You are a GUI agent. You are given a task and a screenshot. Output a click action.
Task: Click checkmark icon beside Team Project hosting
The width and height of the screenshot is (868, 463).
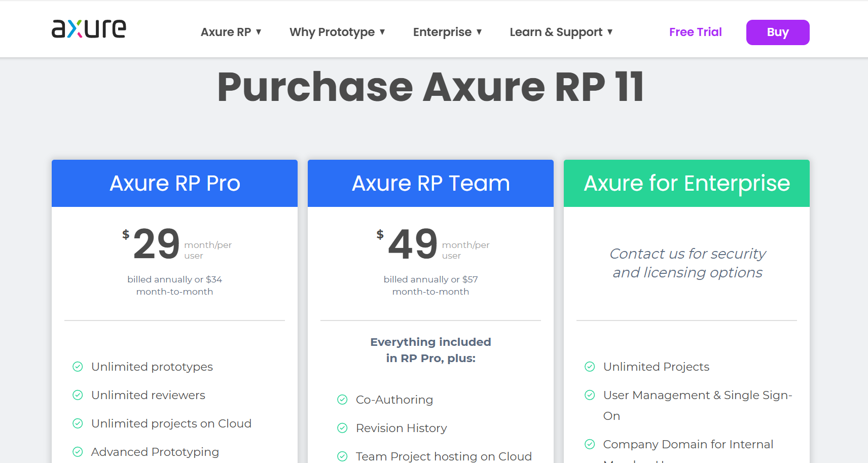click(342, 456)
